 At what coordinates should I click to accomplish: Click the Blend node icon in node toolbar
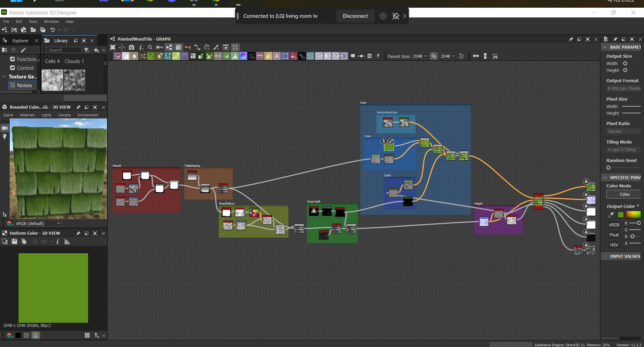click(125, 56)
